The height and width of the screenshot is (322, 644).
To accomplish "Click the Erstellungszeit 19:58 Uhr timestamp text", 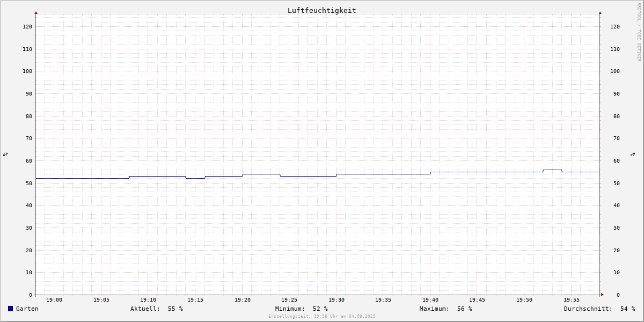I will (x=322, y=316).
